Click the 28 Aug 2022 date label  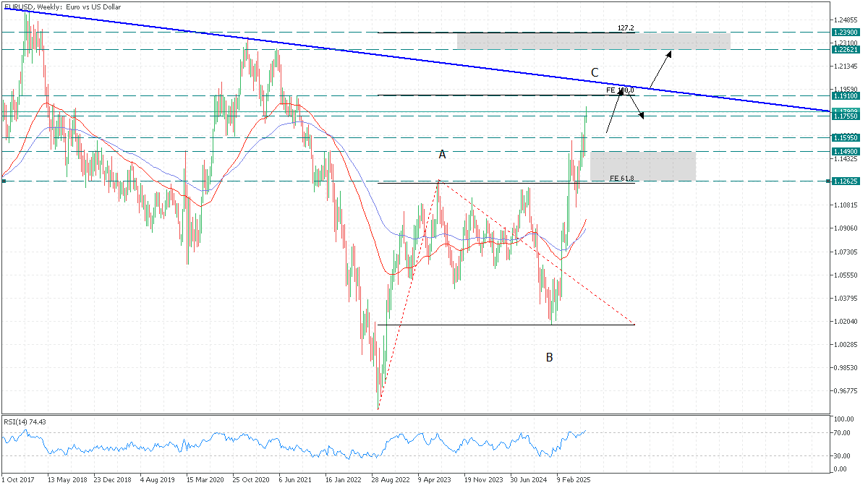tap(390, 479)
